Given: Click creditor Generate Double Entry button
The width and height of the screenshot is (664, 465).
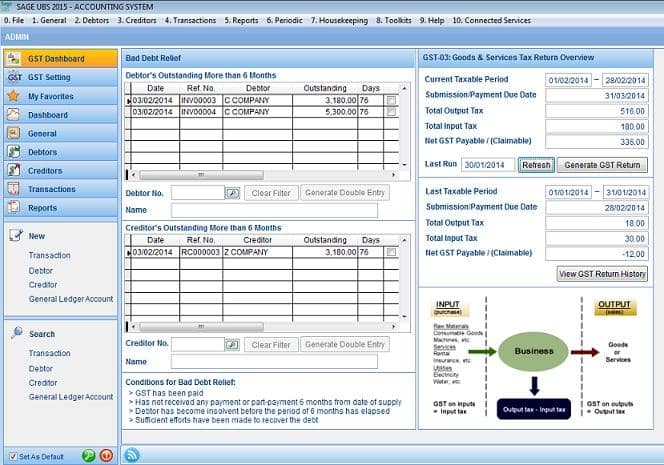Looking at the screenshot, I should (x=345, y=344).
